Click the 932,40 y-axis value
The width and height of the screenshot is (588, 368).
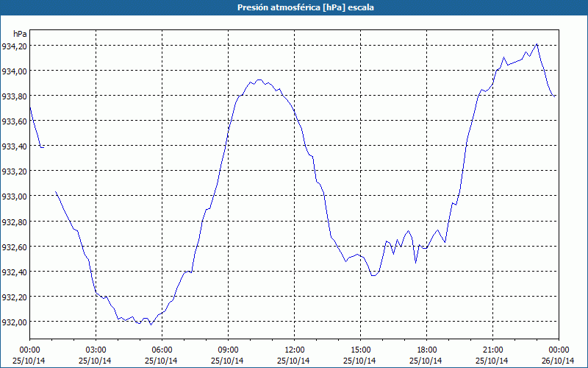(13, 272)
